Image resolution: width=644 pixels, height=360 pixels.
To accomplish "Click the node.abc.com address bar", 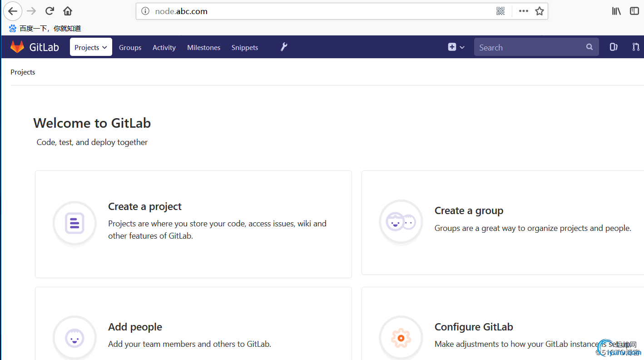I will (342, 11).
